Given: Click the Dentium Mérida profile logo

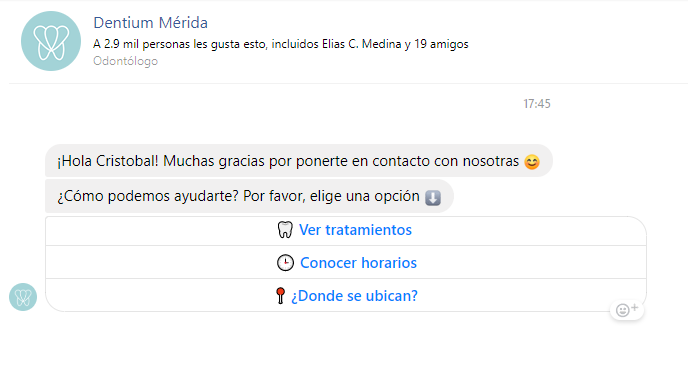Looking at the screenshot, I should pos(51,41).
